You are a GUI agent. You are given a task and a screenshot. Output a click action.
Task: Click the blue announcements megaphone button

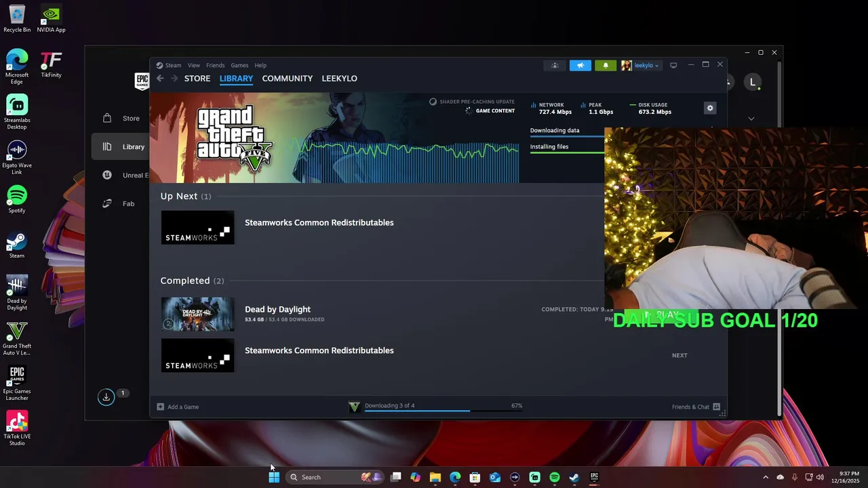(x=580, y=65)
